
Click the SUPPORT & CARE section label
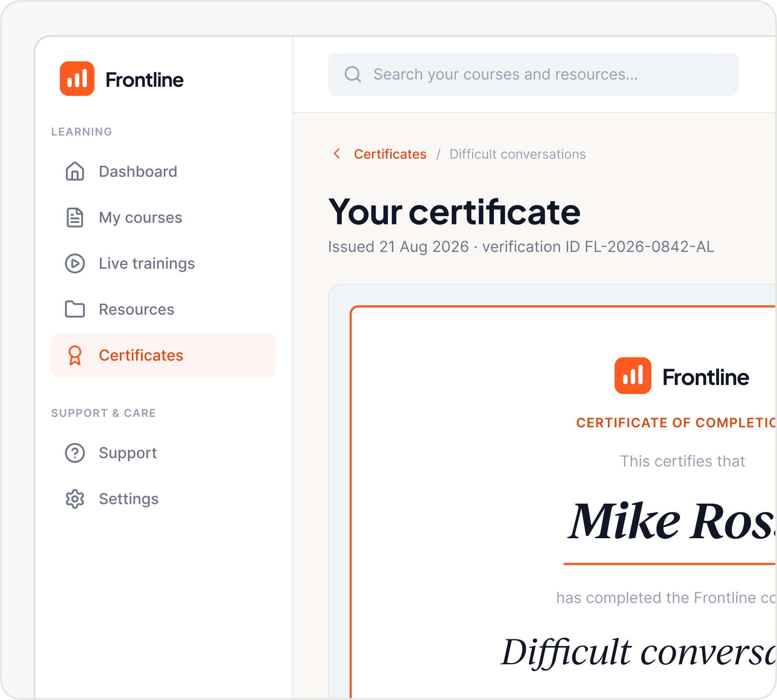click(x=103, y=413)
